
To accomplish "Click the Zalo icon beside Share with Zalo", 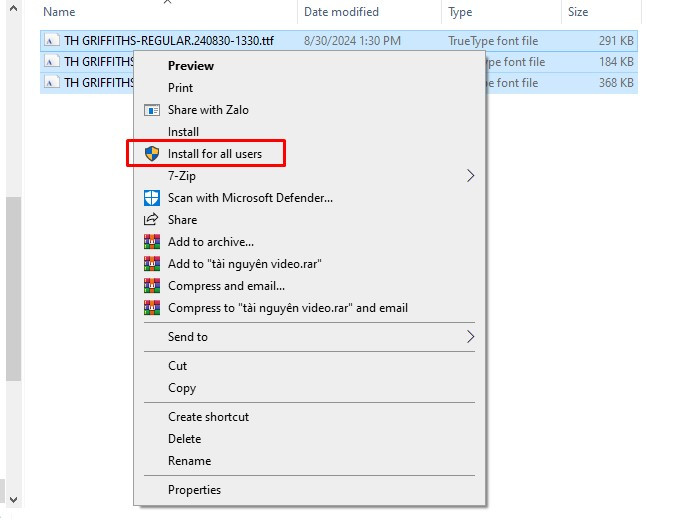I will click(152, 110).
